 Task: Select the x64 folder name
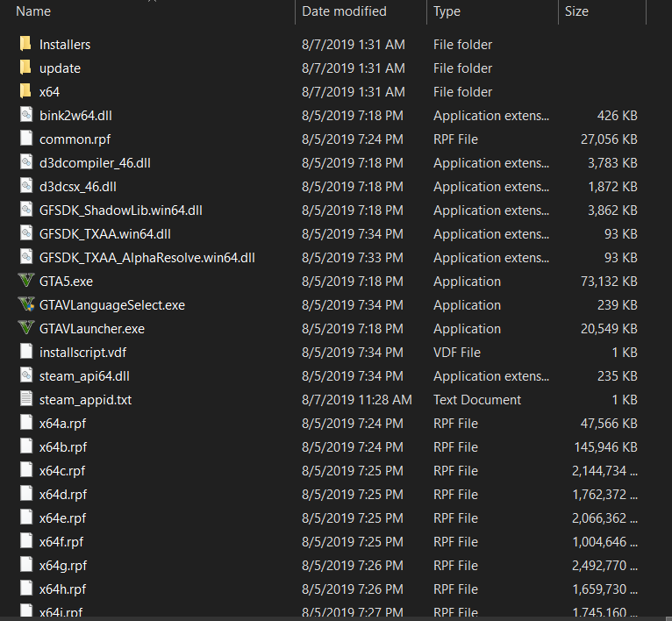(x=49, y=92)
